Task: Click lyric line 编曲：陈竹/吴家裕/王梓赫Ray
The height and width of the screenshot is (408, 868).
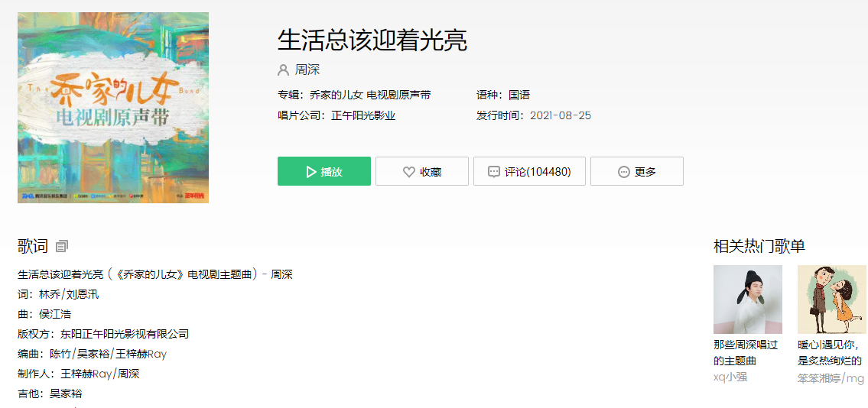Action: [92, 354]
